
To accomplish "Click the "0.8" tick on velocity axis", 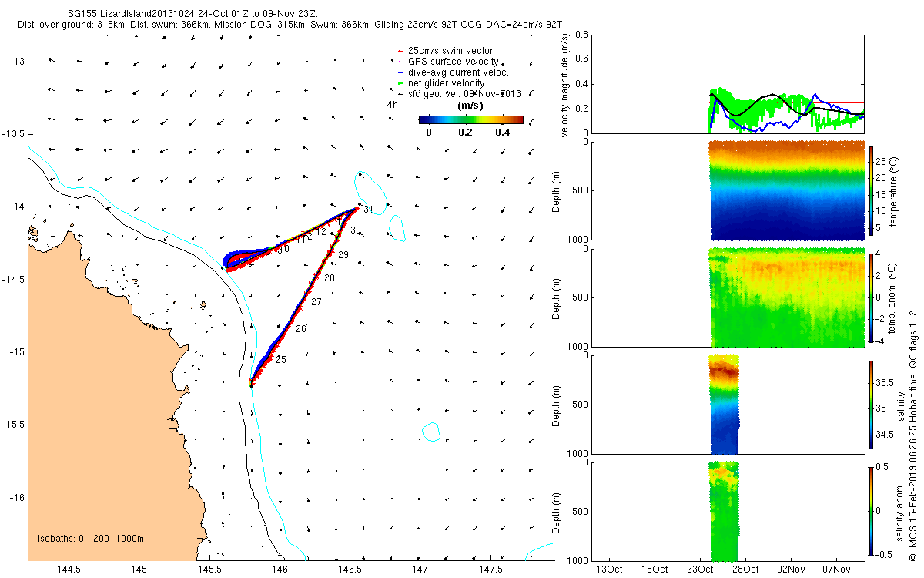I will coord(581,35).
